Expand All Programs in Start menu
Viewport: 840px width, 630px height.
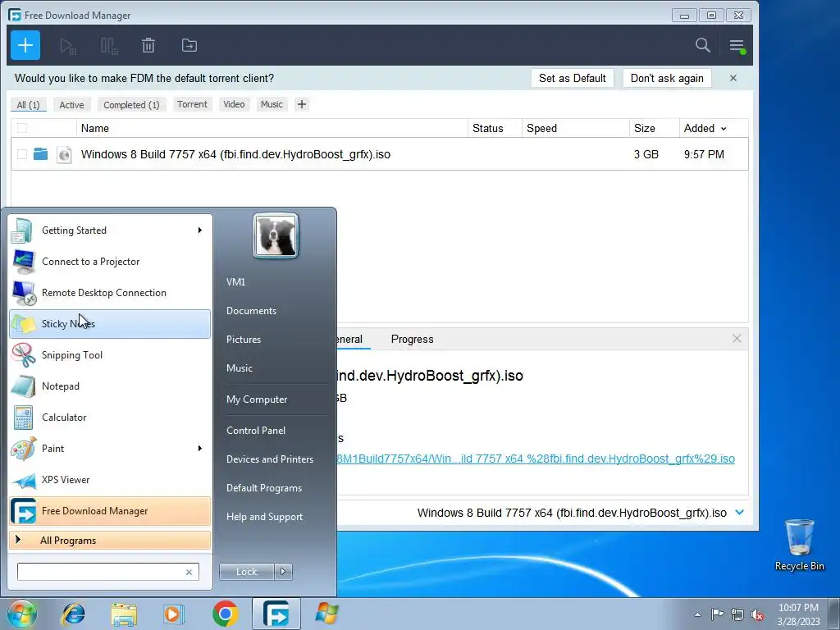tap(110, 541)
